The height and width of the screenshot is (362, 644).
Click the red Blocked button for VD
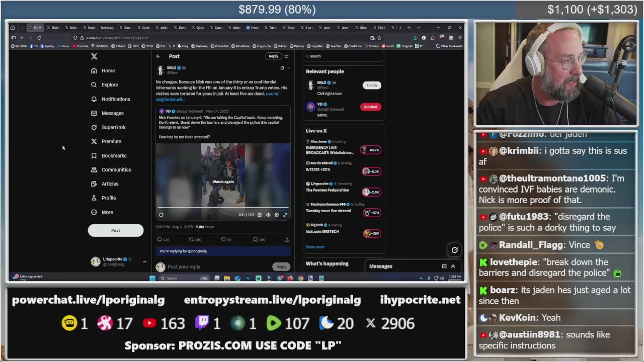370,107
